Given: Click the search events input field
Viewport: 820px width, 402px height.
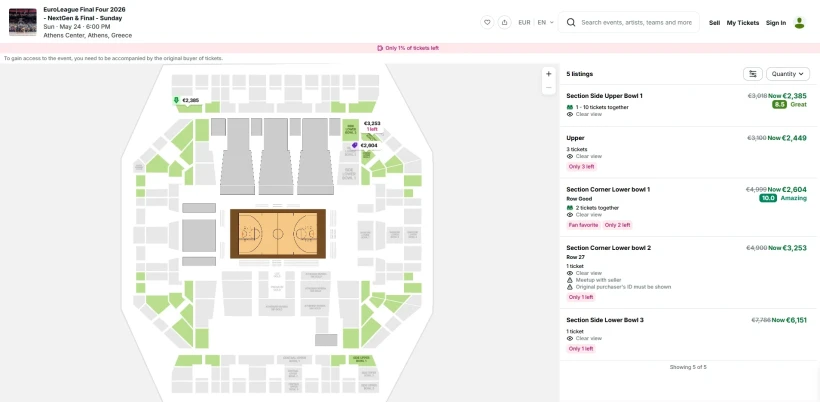Looking at the screenshot, I should pos(636,22).
